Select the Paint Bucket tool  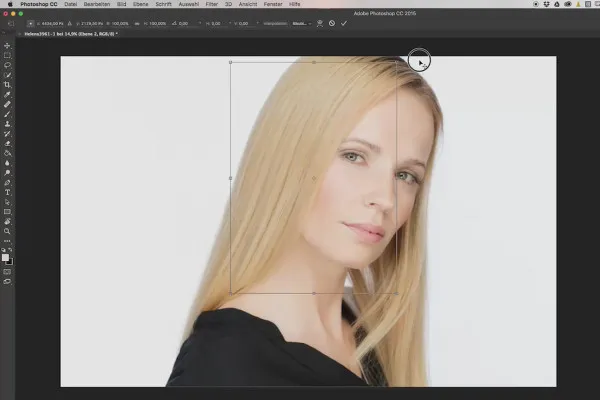pyautogui.click(x=7, y=153)
